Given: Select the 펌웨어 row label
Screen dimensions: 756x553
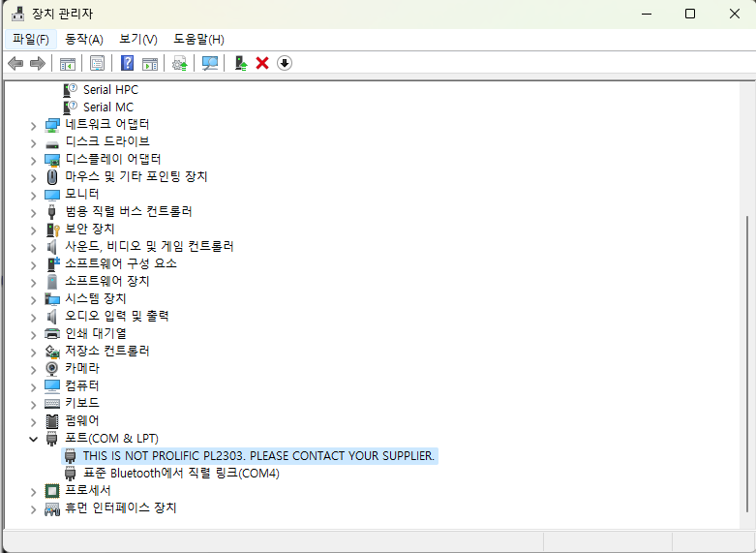Looking at the screenshot, I should click(82, 420).
